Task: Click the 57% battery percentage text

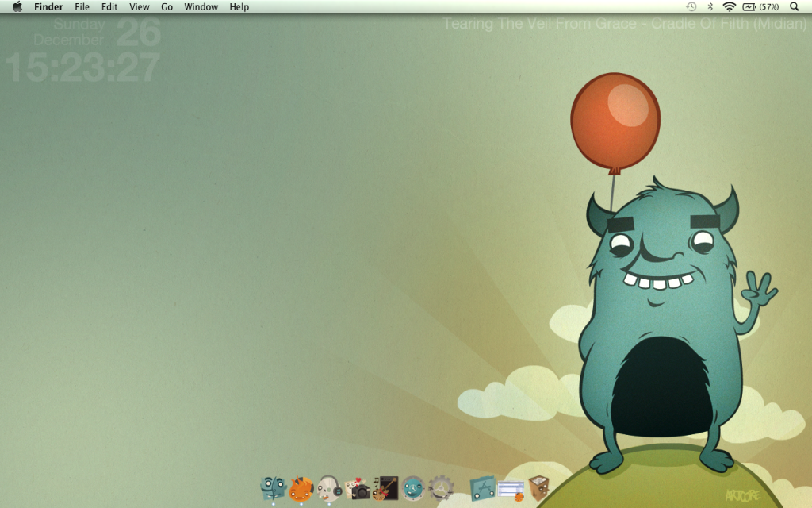Action: (x=769, y=6)
